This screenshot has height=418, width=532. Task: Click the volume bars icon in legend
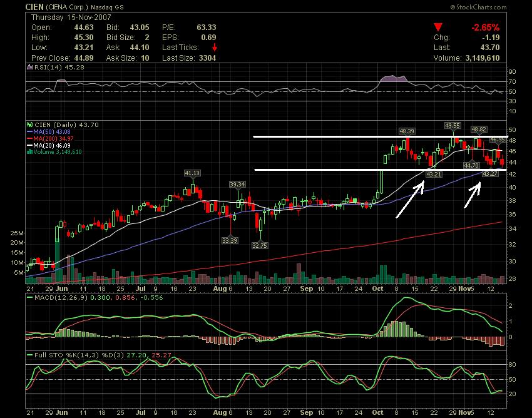tap(30, 151)
